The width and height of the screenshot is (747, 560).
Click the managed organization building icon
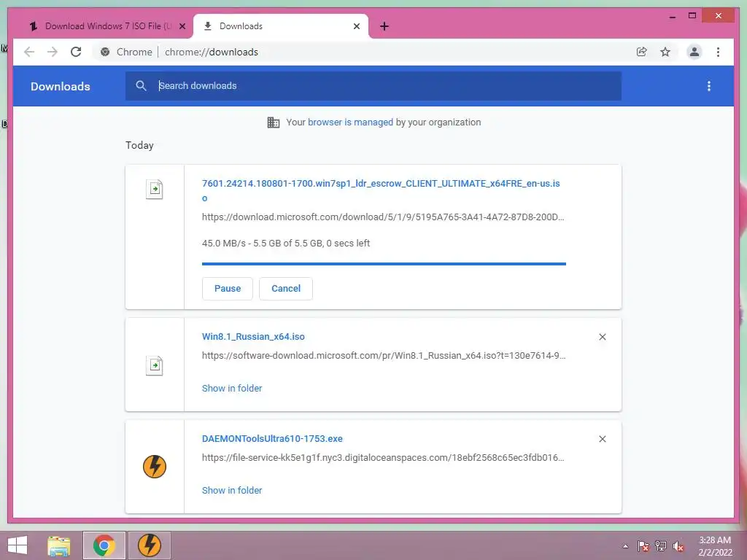click(274, 122)
